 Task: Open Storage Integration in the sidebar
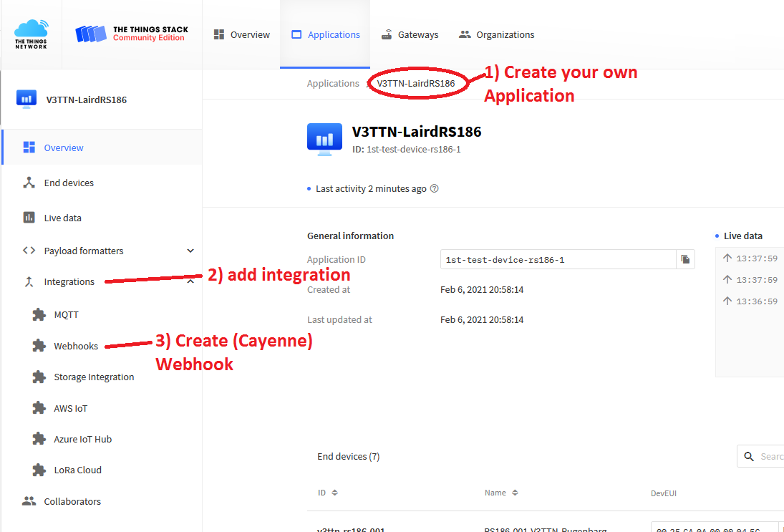[94, 377]
